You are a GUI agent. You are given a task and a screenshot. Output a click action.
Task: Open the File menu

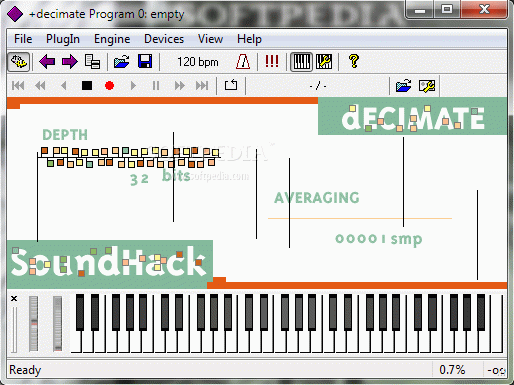pyautogui.click(x=23, y=39)
